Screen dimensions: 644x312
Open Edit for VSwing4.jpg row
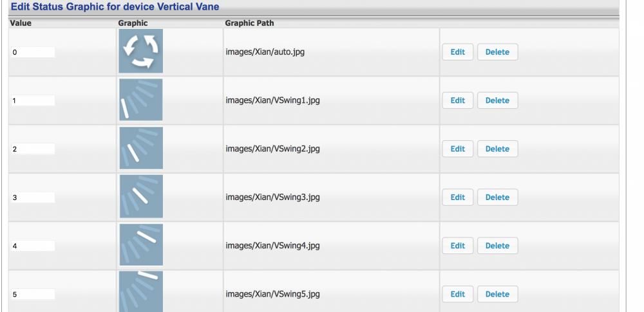[x=457, y=246]
